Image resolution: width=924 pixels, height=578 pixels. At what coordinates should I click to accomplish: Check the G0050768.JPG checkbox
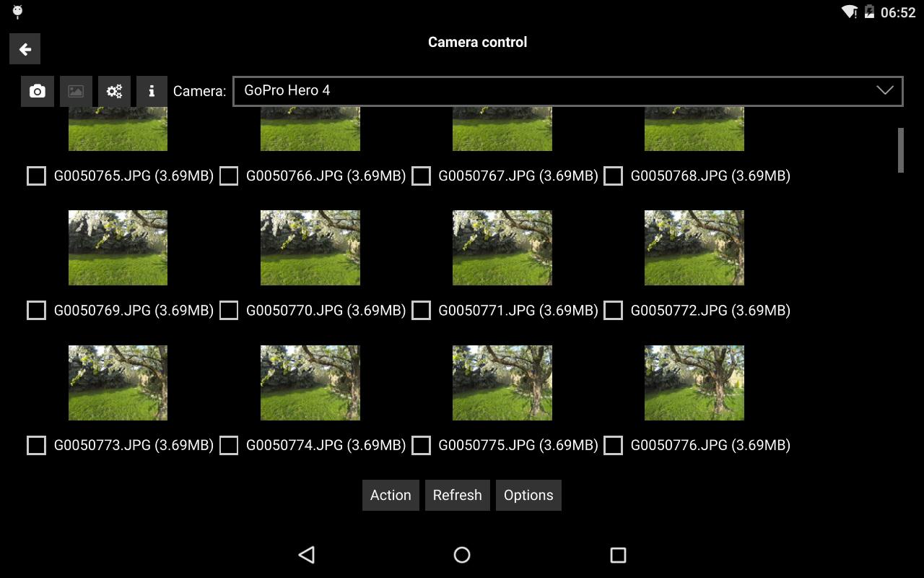613,176
